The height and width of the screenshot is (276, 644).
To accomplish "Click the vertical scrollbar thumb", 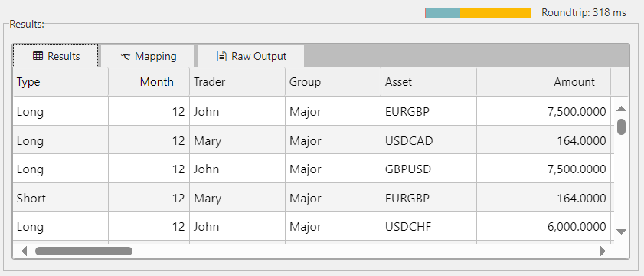I will 622,127.
